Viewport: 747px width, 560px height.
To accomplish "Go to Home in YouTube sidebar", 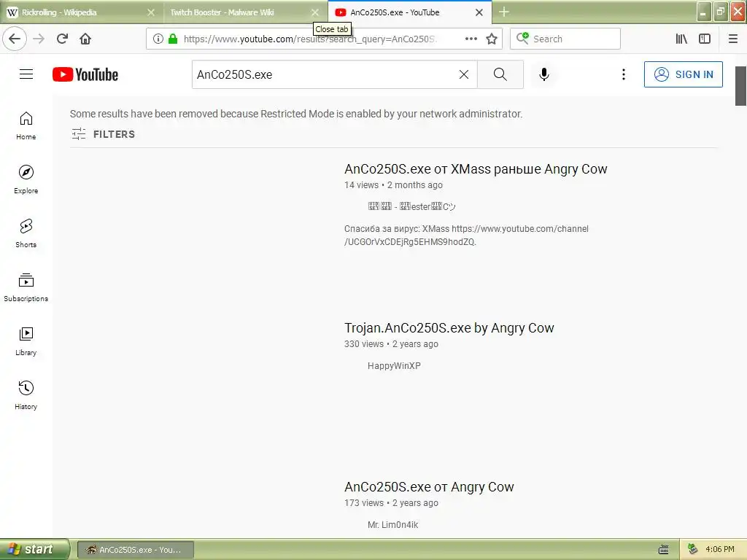I will click(x=26, y=125).
